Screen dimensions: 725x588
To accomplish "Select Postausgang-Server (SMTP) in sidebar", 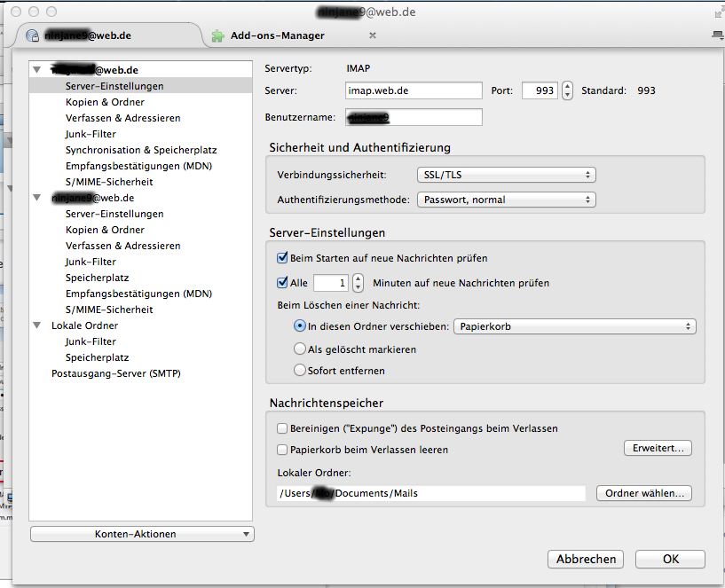I will tap(115, 373).
